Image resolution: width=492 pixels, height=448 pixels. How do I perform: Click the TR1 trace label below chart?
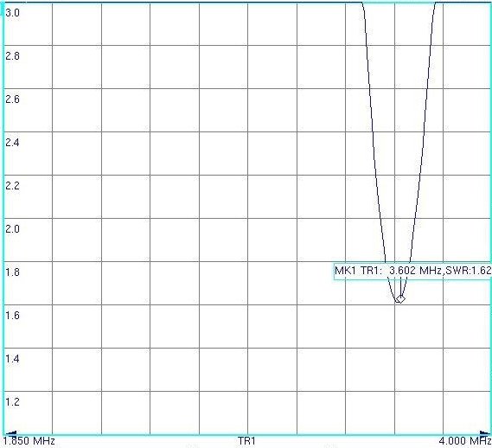[x=246, y=441]
